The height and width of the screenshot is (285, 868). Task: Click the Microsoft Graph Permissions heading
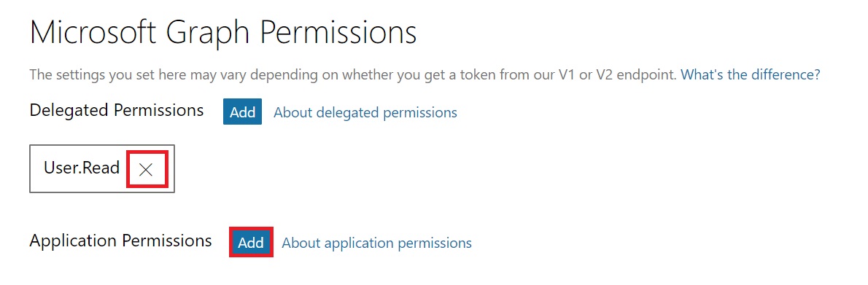[223, 32]
